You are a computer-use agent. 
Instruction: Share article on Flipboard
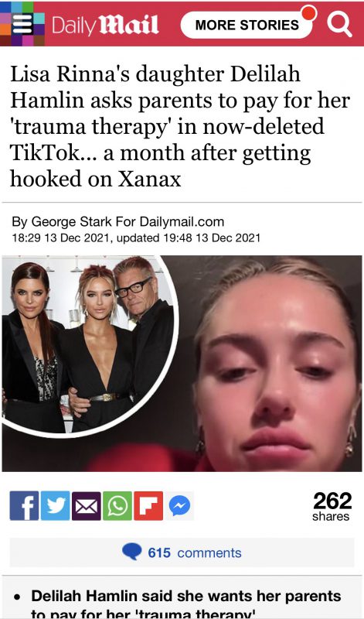(148, 506)
